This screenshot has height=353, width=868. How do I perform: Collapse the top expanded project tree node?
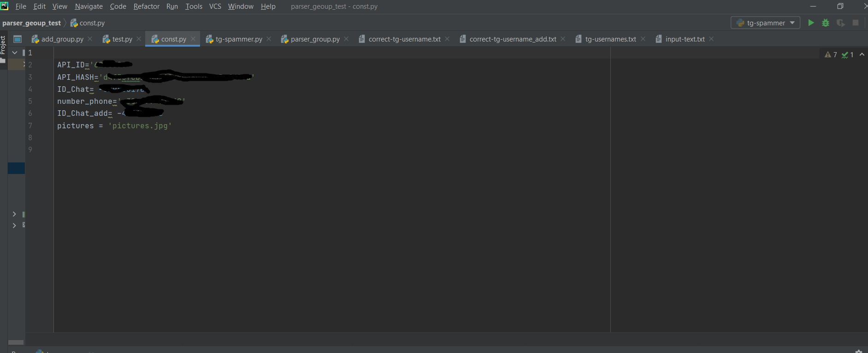coord(15,53)
